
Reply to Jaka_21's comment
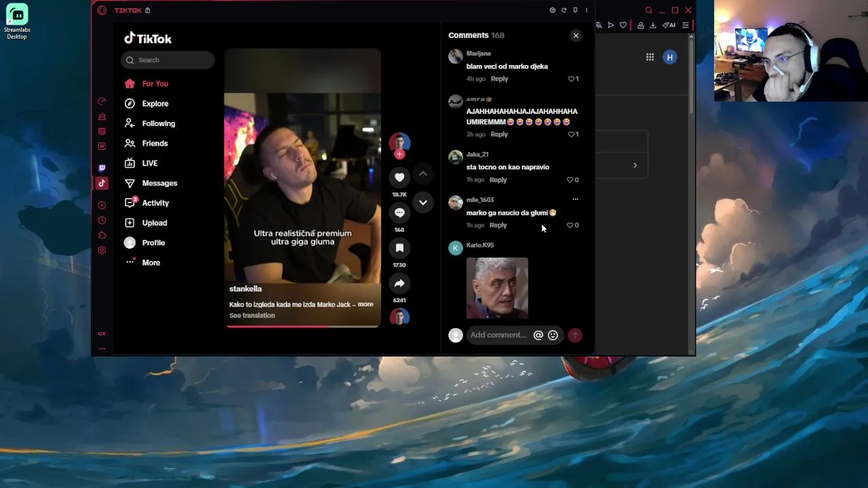click(x=498, y=180)
